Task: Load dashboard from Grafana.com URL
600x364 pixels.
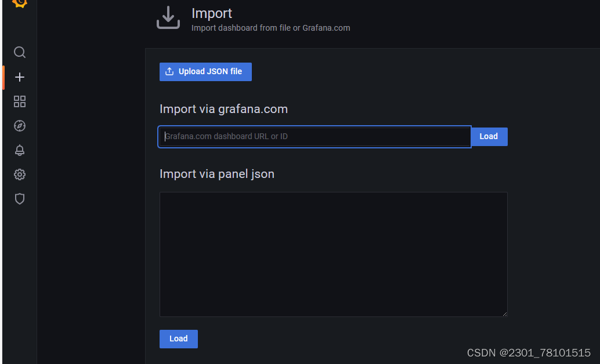Action: click(489, 136)
